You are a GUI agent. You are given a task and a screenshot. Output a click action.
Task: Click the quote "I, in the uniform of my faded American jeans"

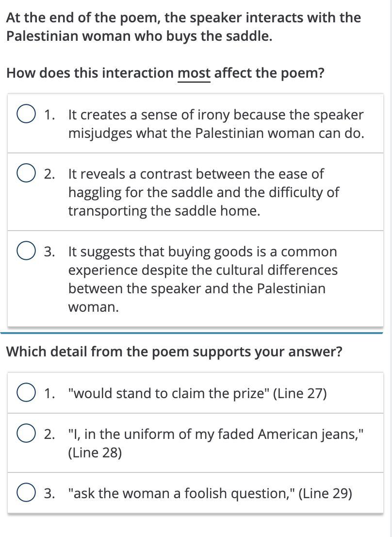215,434
